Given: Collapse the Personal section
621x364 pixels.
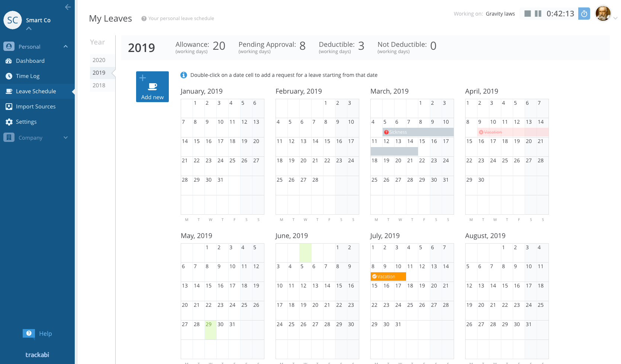Looking at the screenshot, I should (65, 46).
